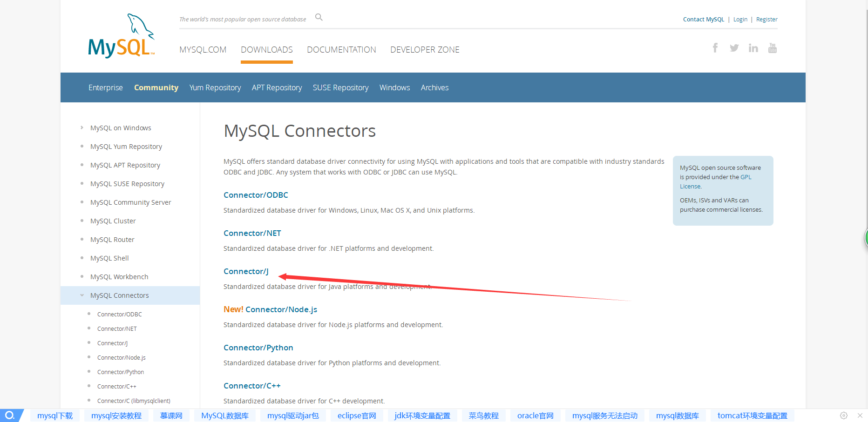Click the browser logo on the quick-links bar

pyautogui.click(x=10, y=415)
